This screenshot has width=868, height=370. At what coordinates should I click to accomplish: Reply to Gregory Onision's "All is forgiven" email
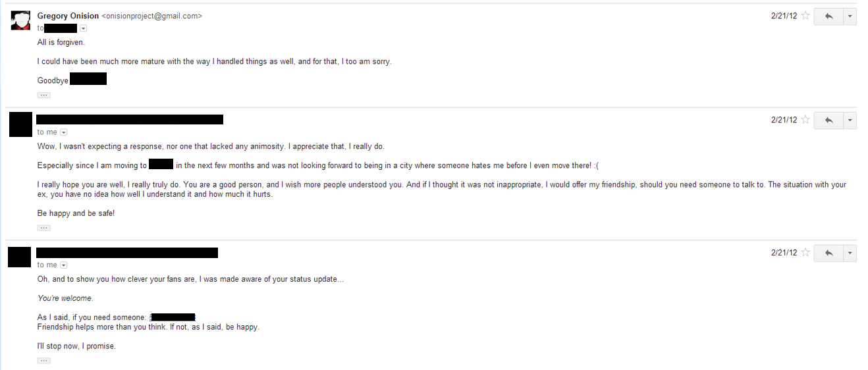pyautogui.click(x=828, y=16)
